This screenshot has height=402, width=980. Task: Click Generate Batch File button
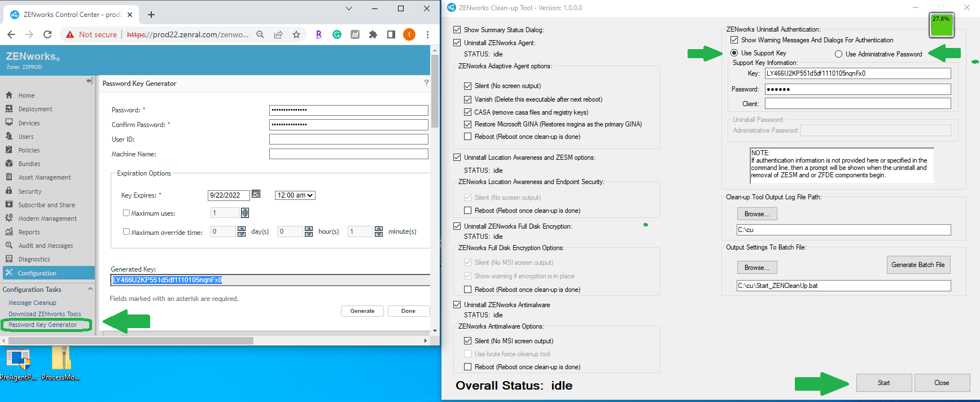(918, 265)
